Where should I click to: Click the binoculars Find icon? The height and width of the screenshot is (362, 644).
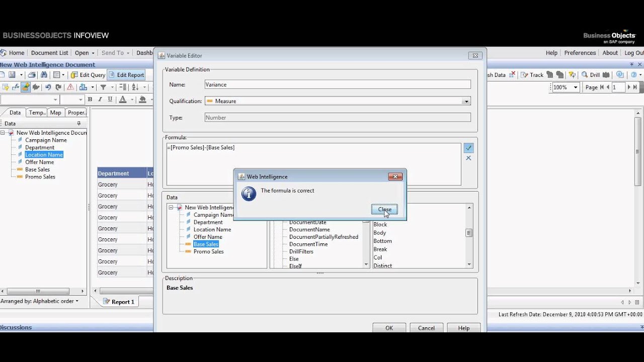click(44, 75)
